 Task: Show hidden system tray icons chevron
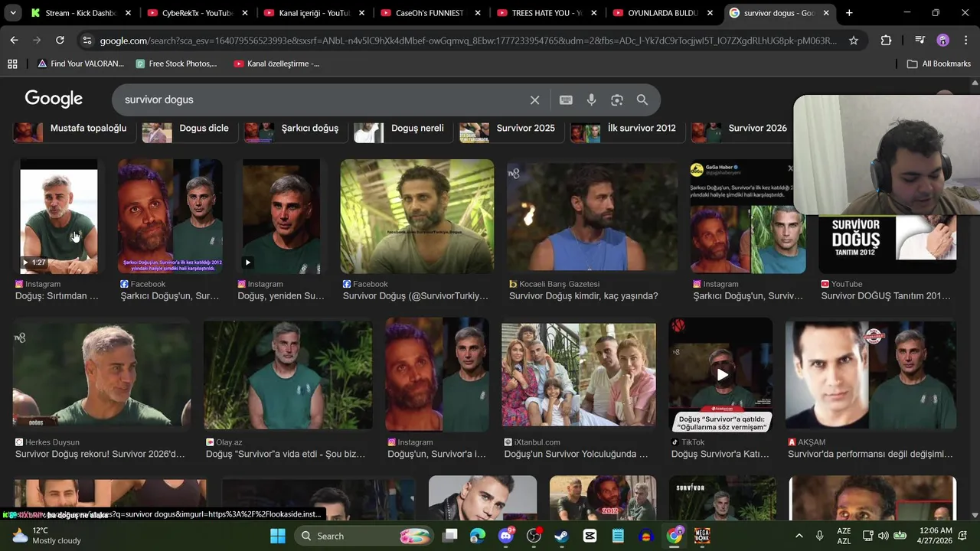pos(799,536)
